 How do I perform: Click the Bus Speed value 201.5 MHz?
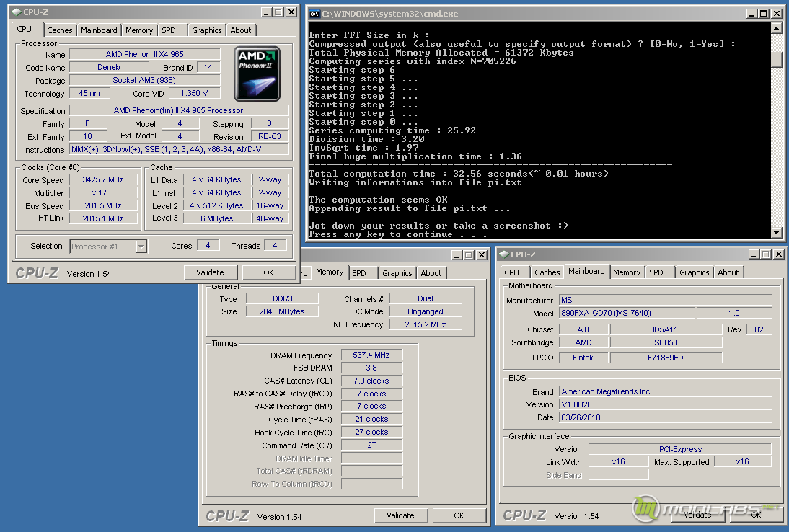(103, 205)
